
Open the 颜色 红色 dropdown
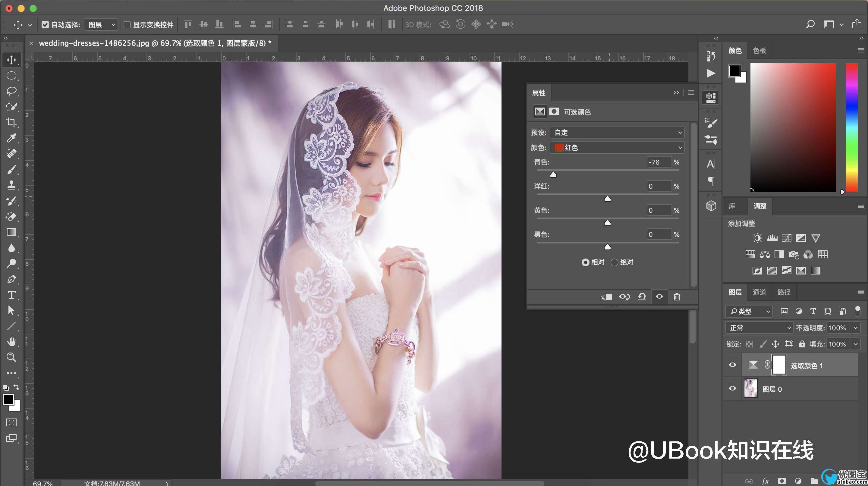tap(617, 148)
